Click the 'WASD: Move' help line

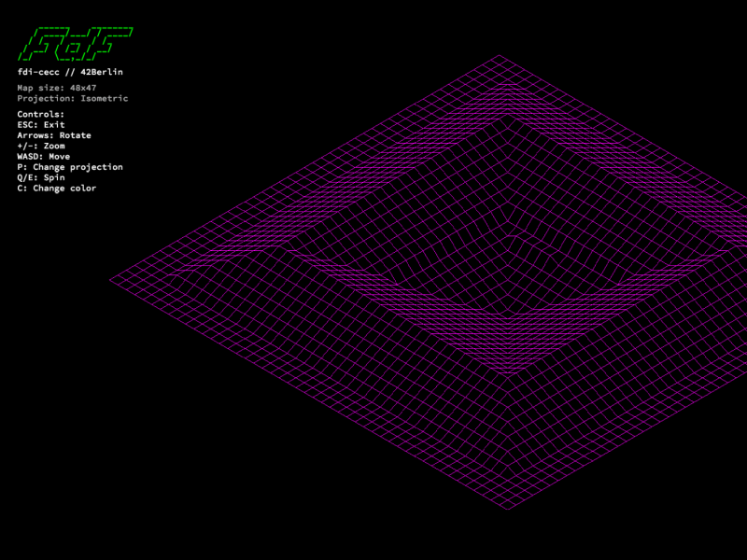pyautogui.click(x=43, y=156)
